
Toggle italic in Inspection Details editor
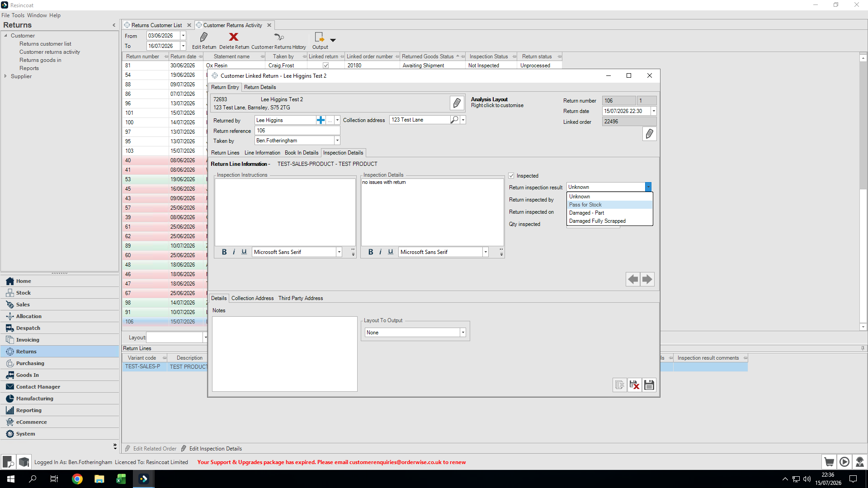(x=381, y=252)
